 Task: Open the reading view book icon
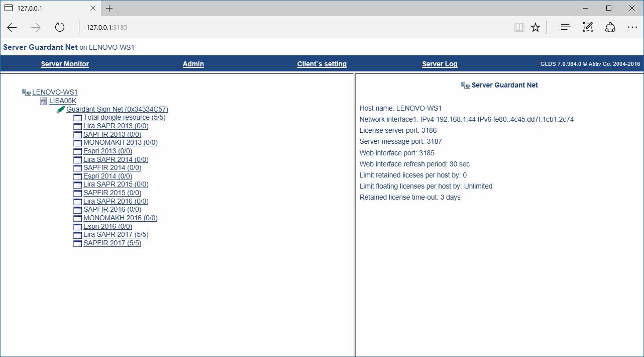point(519,27)
